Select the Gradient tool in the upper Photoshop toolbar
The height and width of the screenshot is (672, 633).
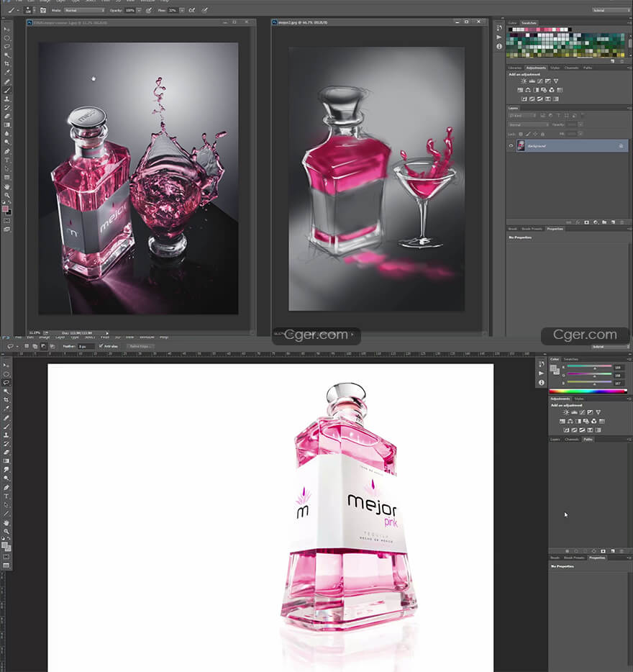(7, 124)
